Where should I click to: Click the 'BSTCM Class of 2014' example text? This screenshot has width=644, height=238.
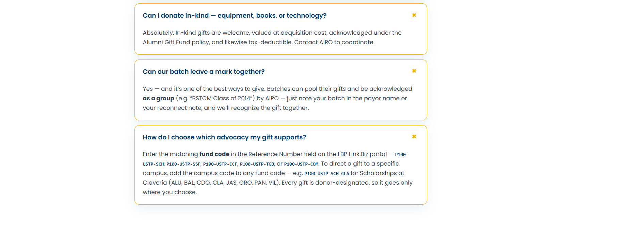[221, 98]
